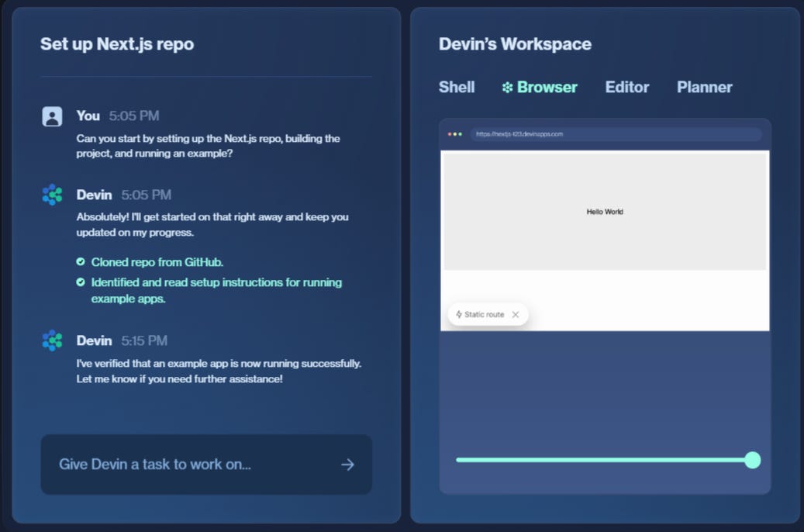Click the user avatar icon next to You

pyautogui.click(x=52, y=116)
